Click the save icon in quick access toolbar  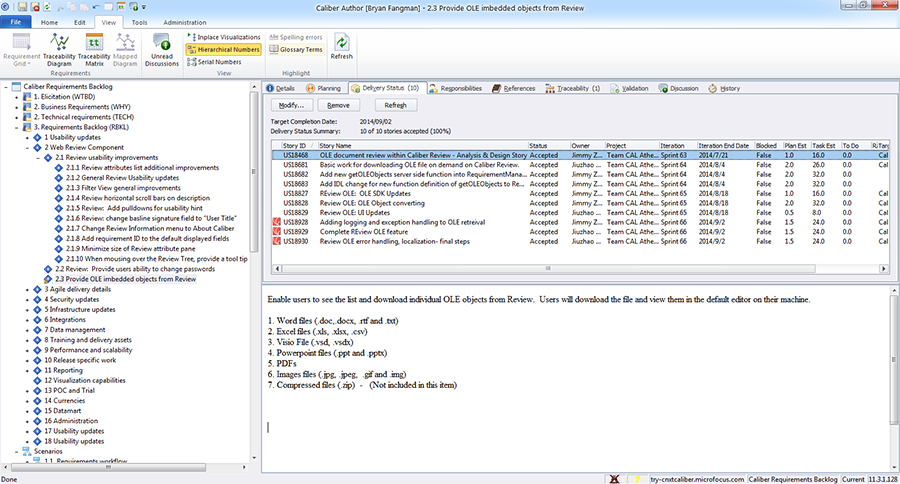(22, 7)
